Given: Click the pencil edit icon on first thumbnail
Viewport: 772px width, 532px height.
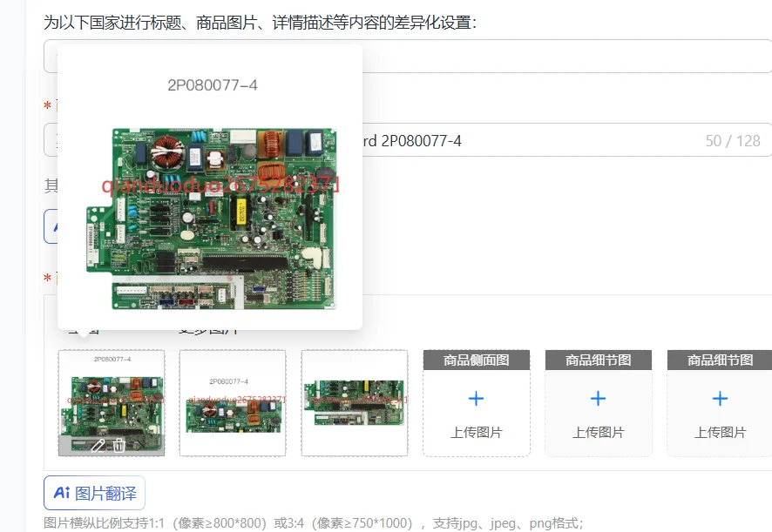Looking at the screenshot, I should pos(98,446).
